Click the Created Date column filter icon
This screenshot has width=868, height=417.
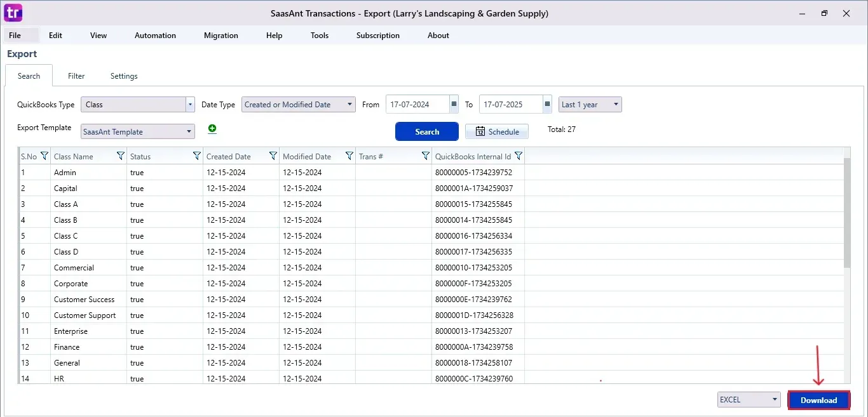coord(273,156)
